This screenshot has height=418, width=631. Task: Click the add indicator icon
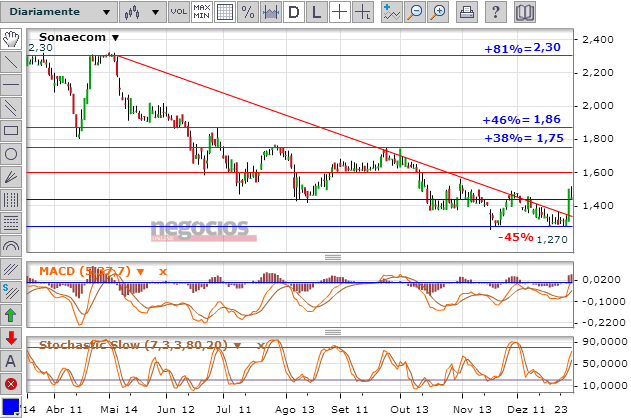[392, 12]
